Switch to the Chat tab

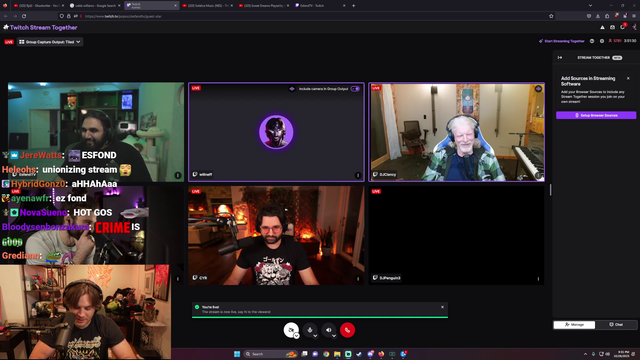[616, 324]
